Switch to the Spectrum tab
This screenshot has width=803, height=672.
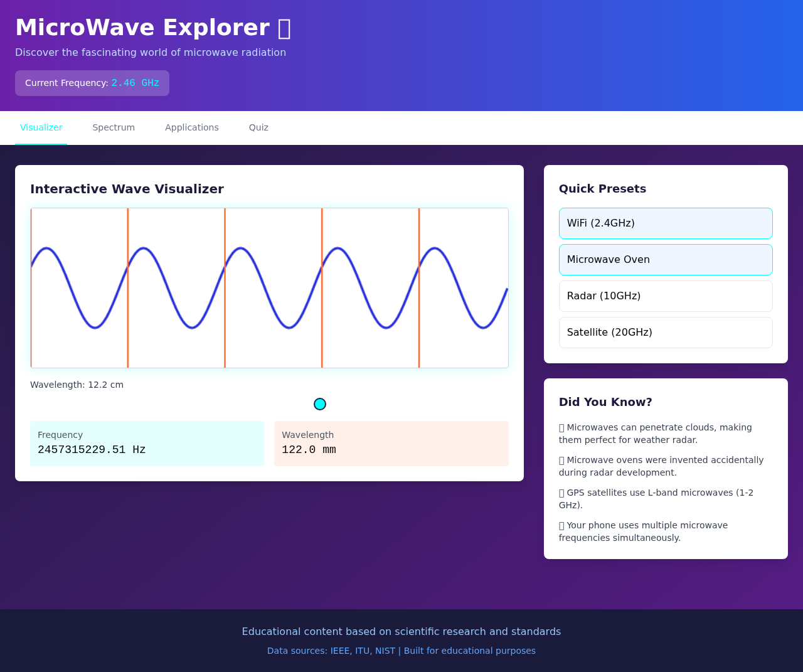click(x=114, y=127)
